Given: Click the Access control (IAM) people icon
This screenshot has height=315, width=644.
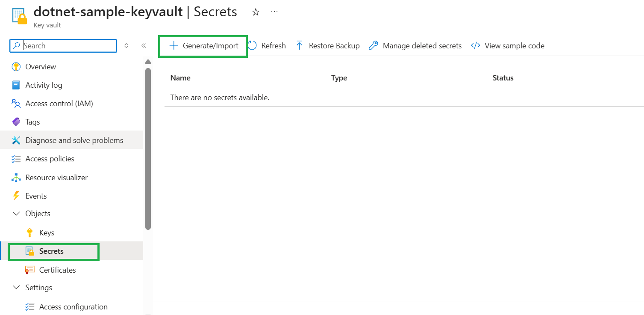Looking at the screenshot, I should pos(16,104).
